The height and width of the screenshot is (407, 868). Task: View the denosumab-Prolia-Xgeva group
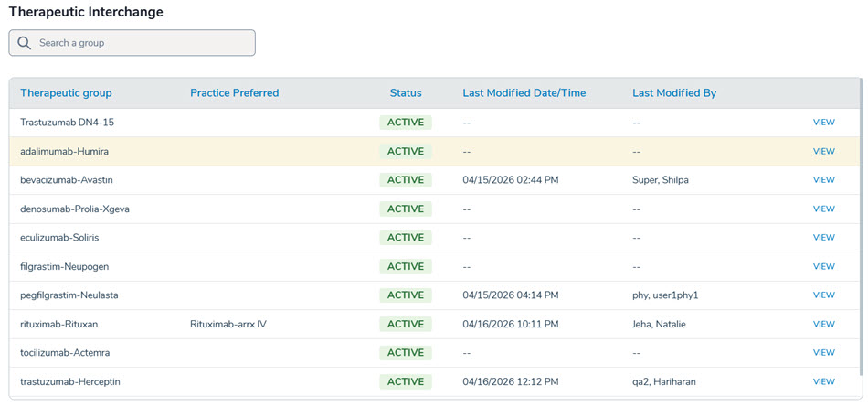823,209
